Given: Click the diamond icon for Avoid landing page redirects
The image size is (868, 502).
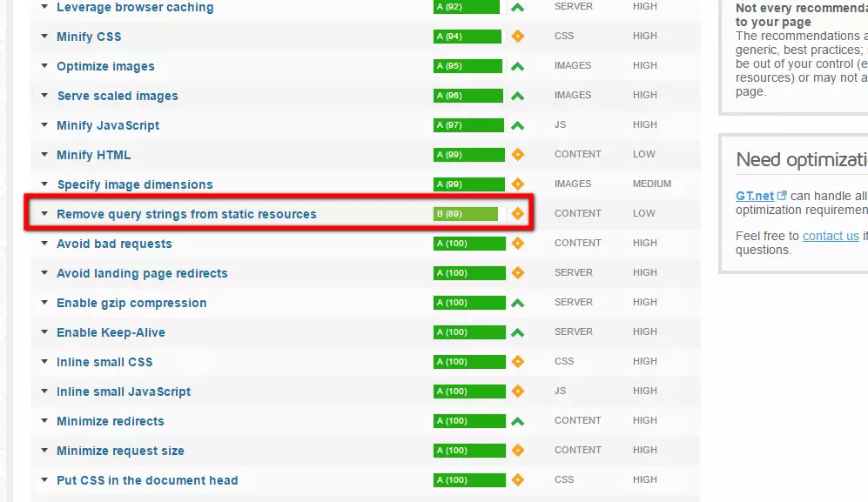Looking at the screenshot, I should (x=519, y=272).
